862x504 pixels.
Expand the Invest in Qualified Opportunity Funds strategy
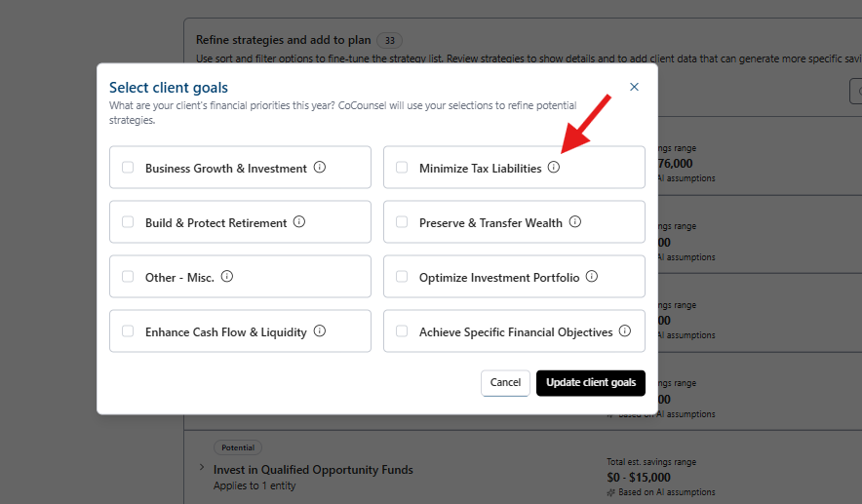click(x=202, y=469)
